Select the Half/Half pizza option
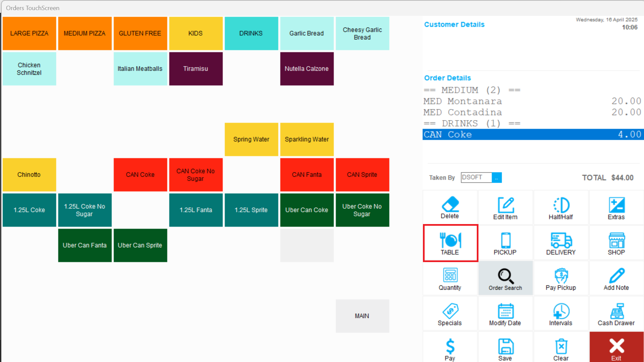644x362 pixels. [561, 208]
